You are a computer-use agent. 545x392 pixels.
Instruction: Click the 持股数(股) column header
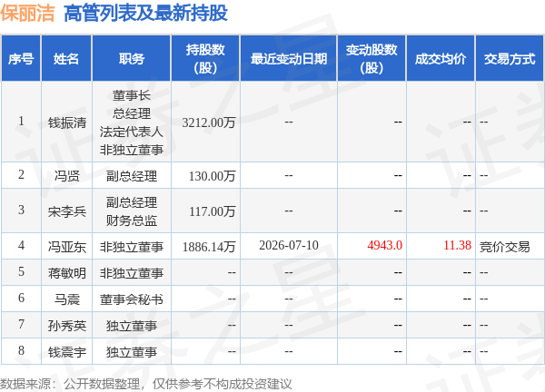tap(205, 58)
